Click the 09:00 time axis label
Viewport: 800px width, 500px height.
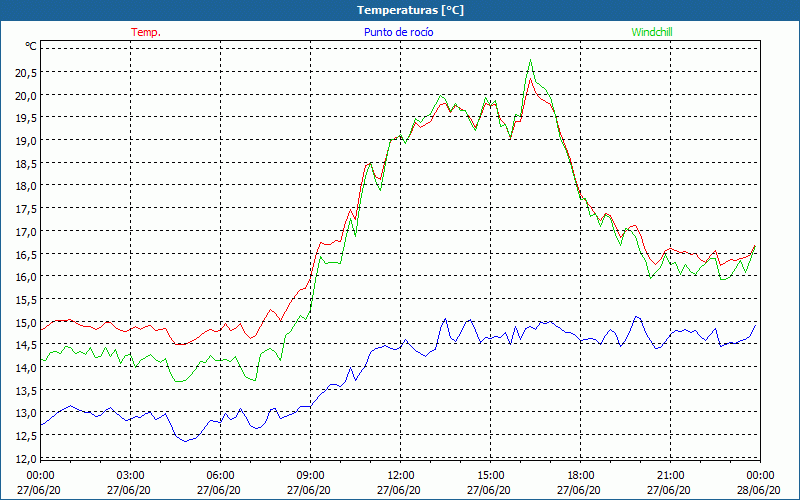(x=310, y=476)
